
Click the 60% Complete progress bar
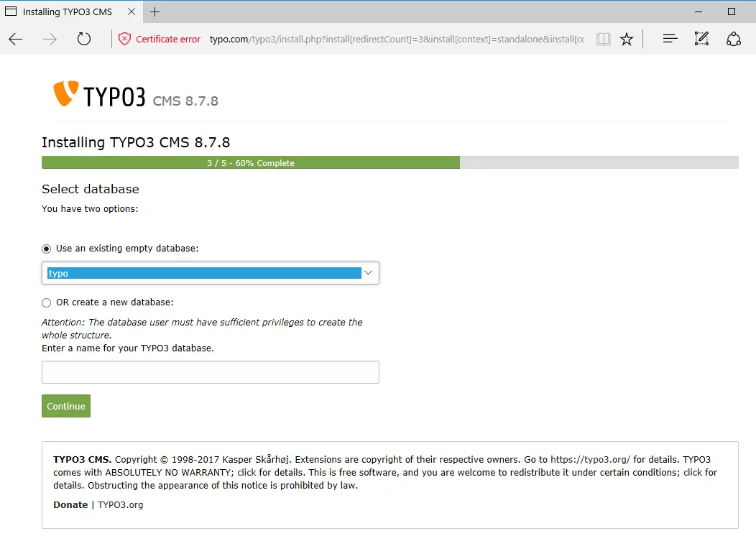pyautogui.click(x=389, y=162)
